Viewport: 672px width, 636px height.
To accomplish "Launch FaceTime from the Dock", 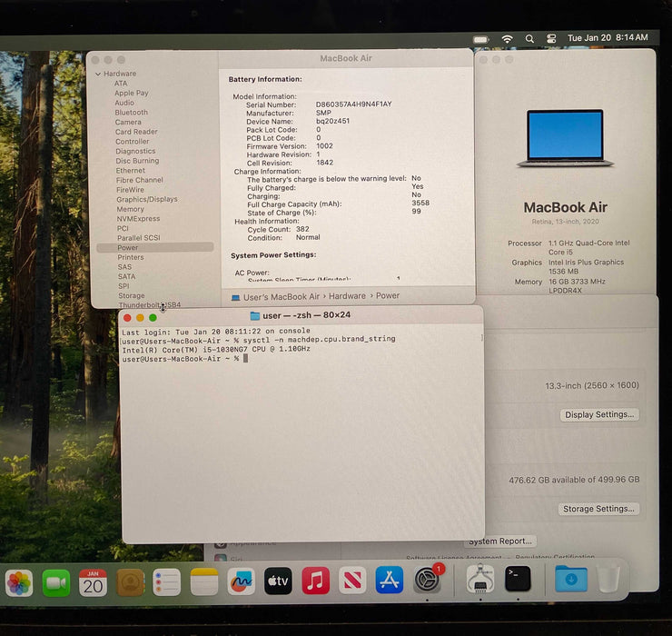I will click(x=56, y=582).
